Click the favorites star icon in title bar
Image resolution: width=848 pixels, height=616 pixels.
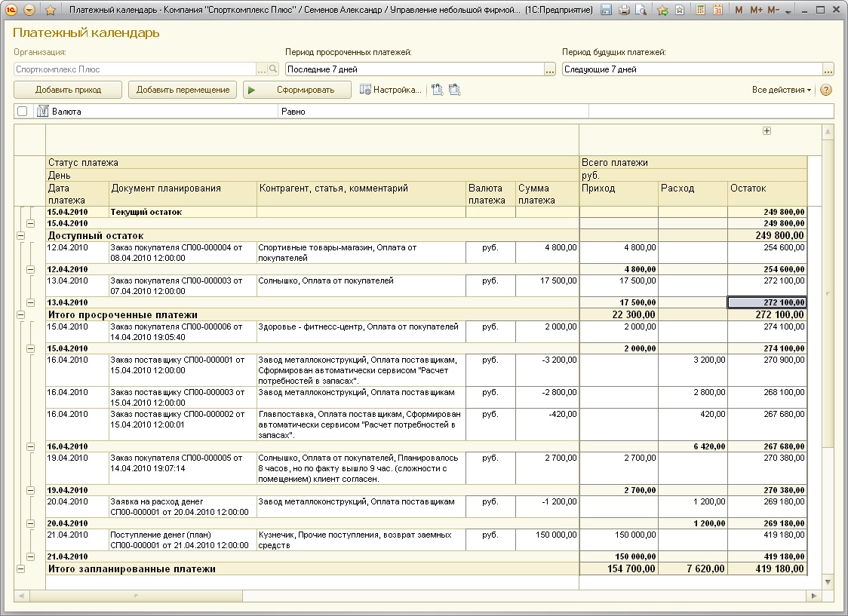50,11
